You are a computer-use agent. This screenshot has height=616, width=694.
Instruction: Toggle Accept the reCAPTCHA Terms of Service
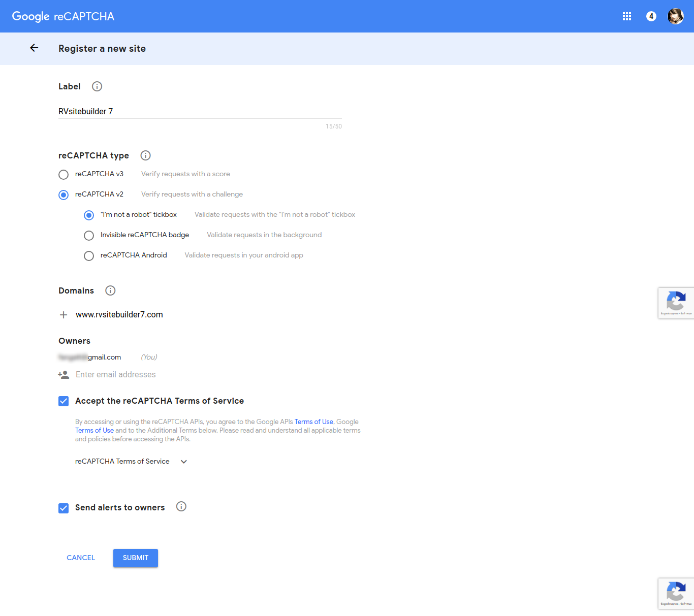coord(64,401)
